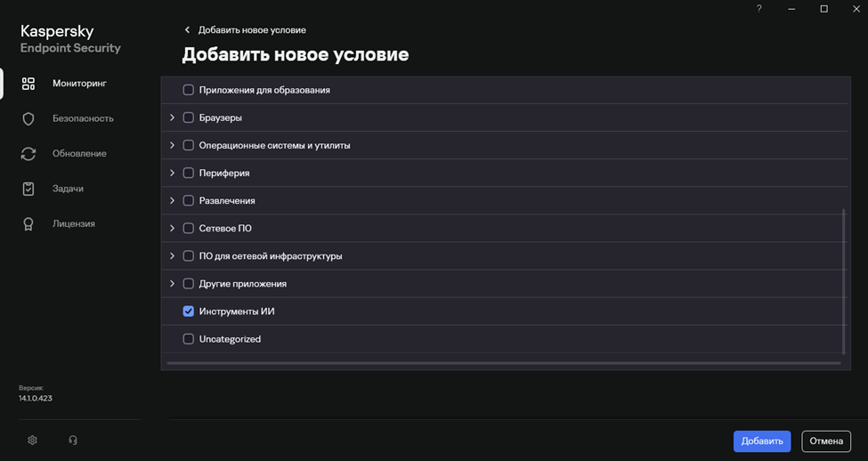Screen dimensions: 868x461
Task: Expand the Браузеры category
Action: tap(172, 117)
